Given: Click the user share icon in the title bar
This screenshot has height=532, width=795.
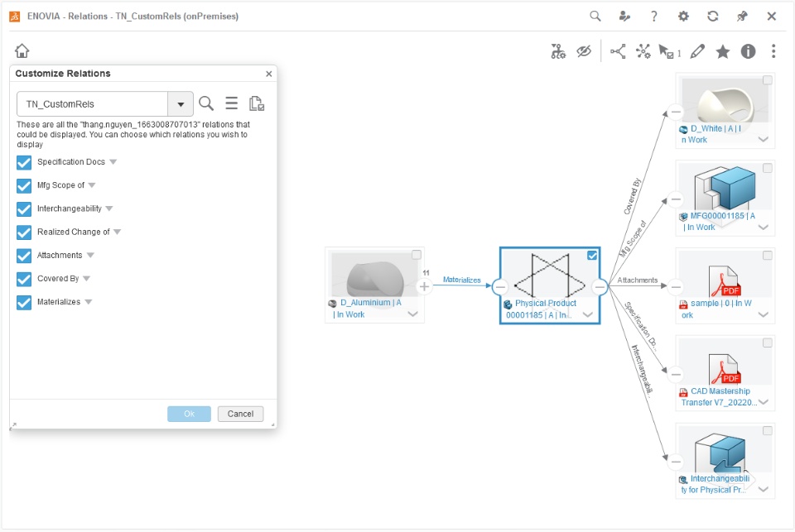Looking at the screenshot, I should [624, 17].
